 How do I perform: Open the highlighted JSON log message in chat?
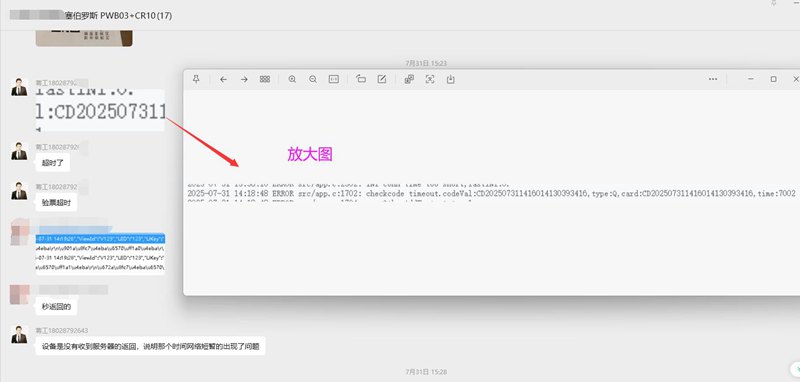tap(100, 253)
